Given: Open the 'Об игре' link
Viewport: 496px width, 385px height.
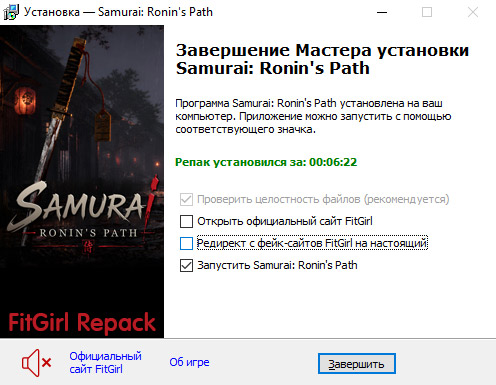Looking at the screenshot, I should [189, 362].
